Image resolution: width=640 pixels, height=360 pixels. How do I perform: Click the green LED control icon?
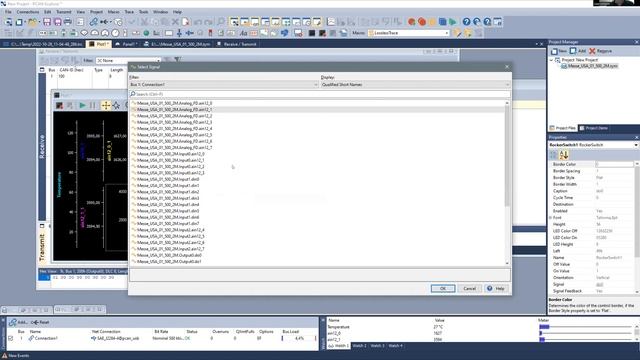click(x=146, y=33)
